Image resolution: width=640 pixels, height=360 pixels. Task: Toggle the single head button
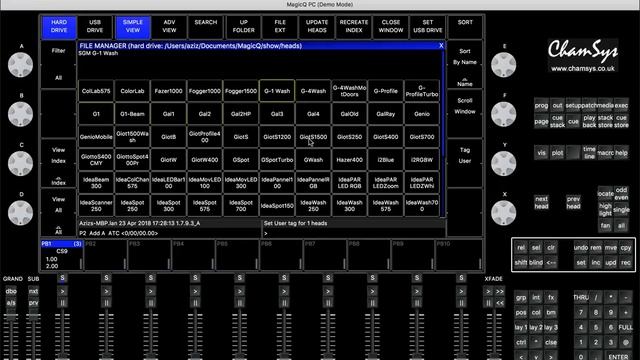click(621, 210)
